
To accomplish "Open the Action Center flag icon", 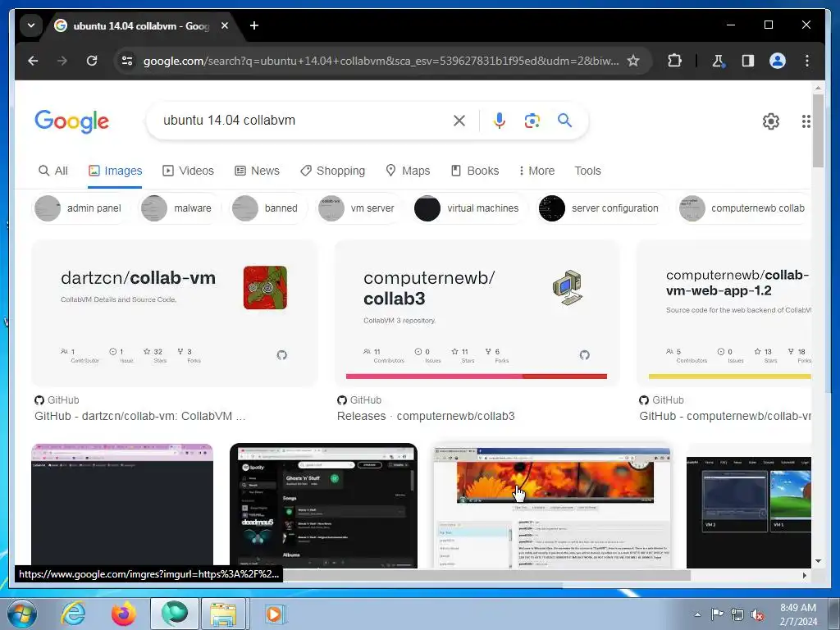I will coord(717,614).
